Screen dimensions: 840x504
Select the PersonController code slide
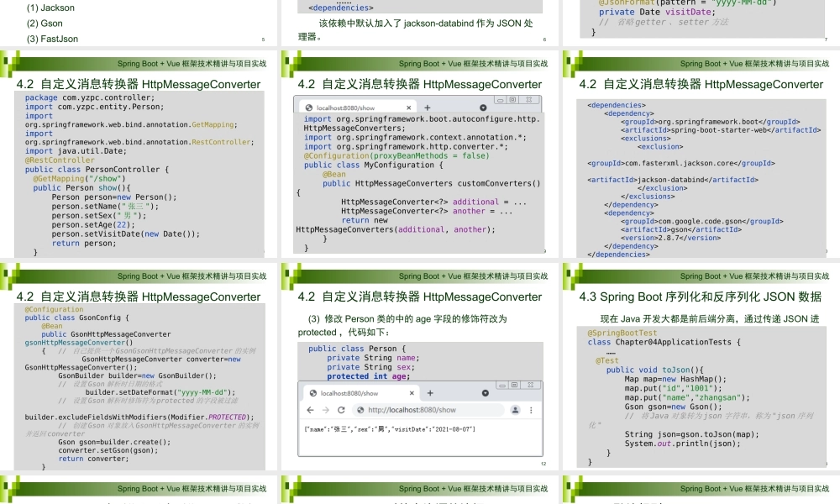[x=139, y=155]
